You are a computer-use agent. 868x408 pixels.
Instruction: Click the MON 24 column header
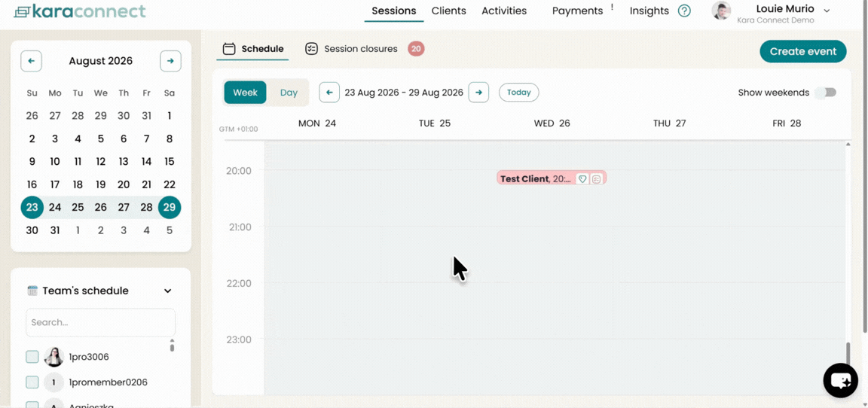pos(317,123)
